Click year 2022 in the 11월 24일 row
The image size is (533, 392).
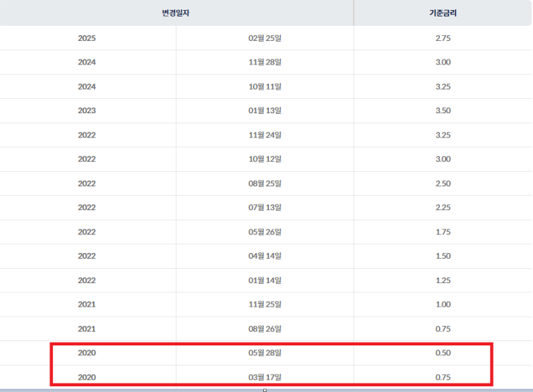click(x=87, y=135)
